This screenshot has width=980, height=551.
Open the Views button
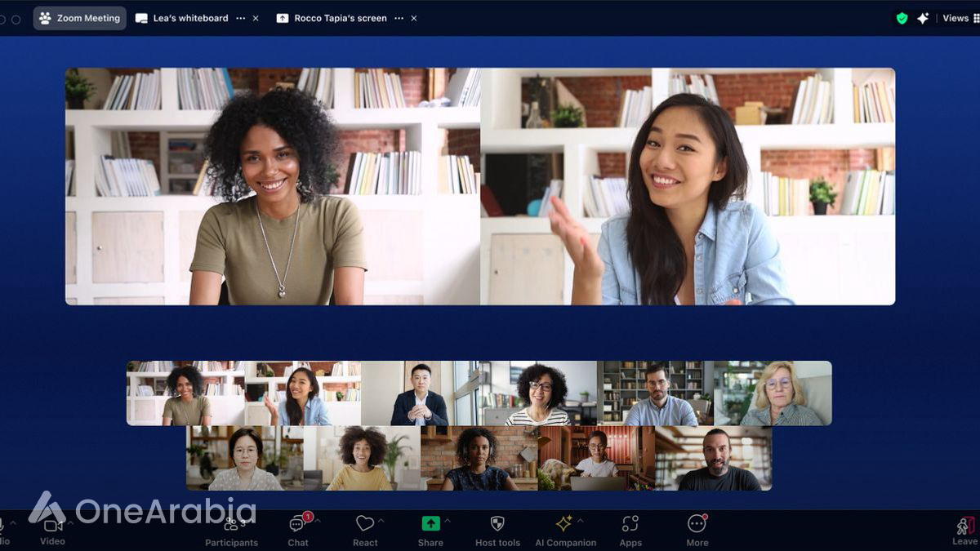pos(955,18)
